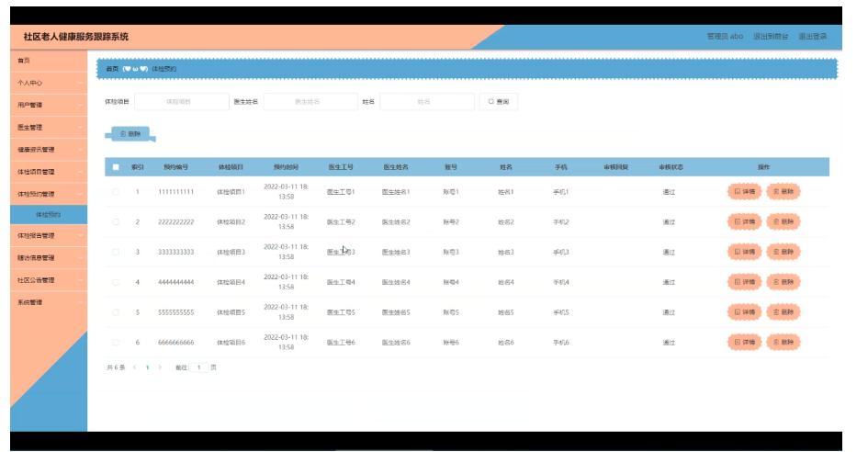The width and height of the screenshot is (868, 452).
Task: Open 详情 for row 3333333333
Action: point(744,252)
